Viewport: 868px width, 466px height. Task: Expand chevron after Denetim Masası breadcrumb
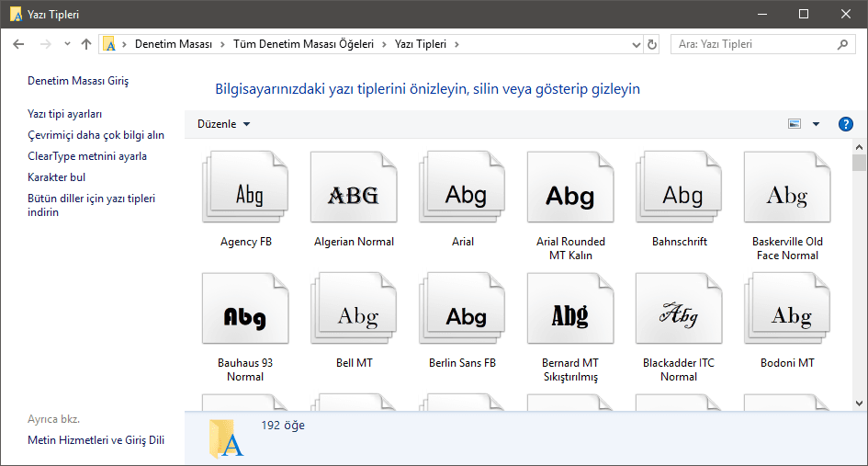click(x=222, y=44)
